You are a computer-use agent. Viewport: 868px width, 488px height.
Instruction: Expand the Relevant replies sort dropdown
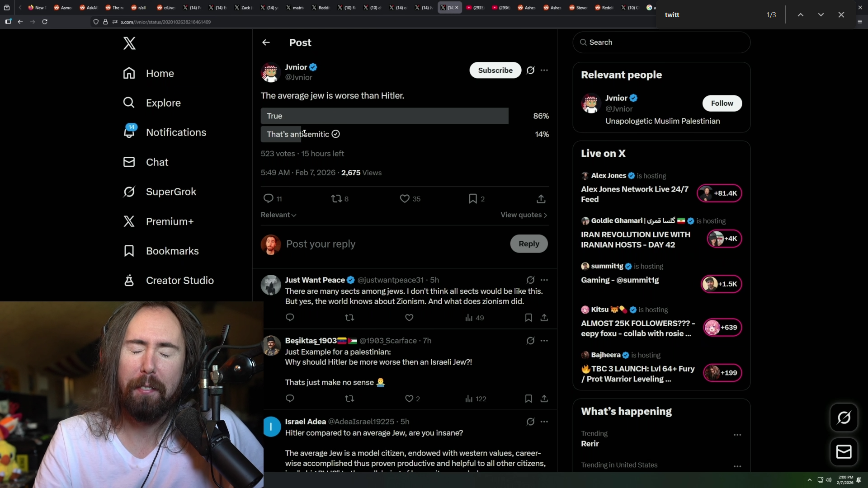(x=278, y=215)
